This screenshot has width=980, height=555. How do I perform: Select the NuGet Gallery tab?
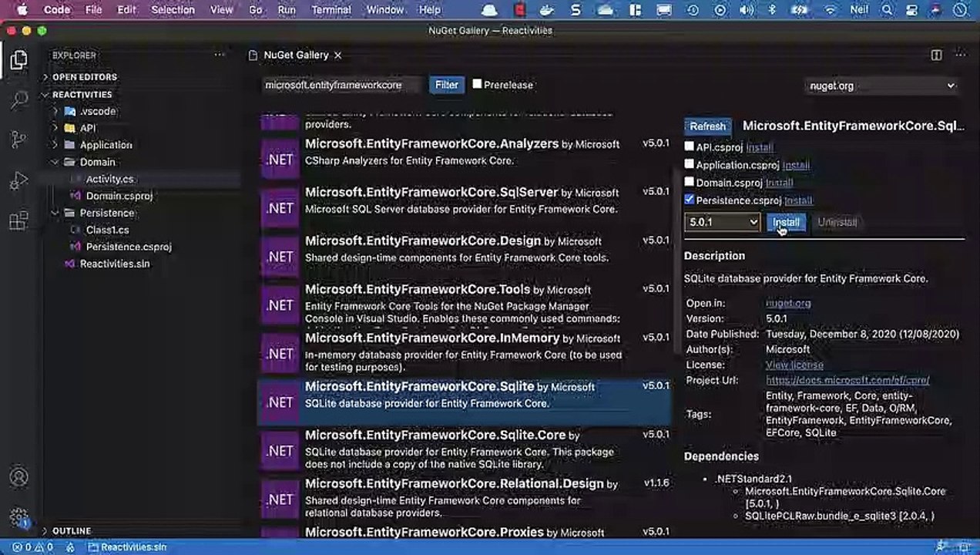pos(295,55)
